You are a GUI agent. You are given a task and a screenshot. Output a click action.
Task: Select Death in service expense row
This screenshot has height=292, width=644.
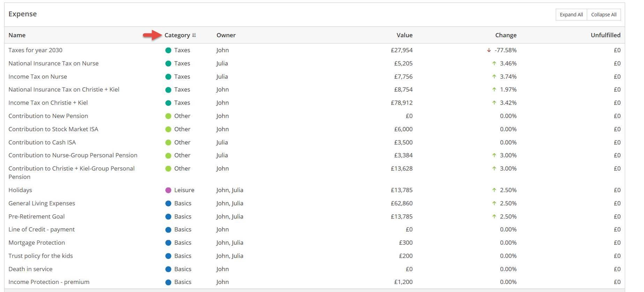[30, 269]
